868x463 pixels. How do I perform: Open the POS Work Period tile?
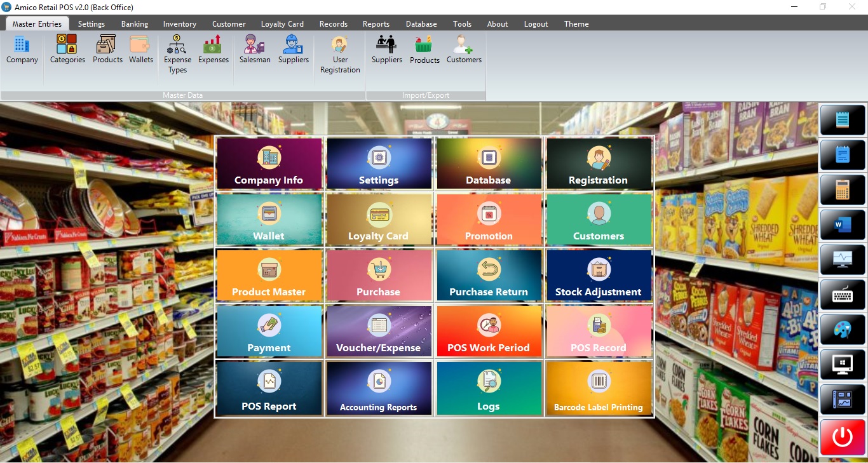pyautogui.click(x=489, y=331)
